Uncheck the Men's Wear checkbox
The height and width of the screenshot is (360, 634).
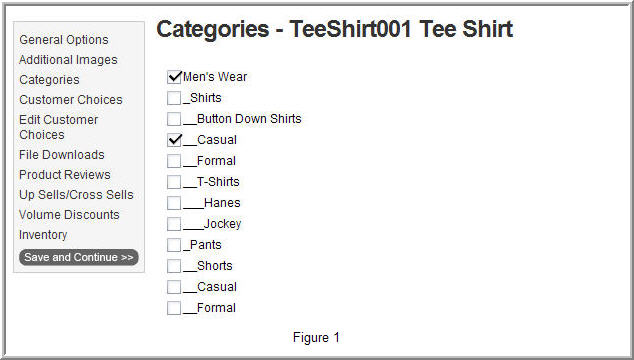click(x=174, y=77)
